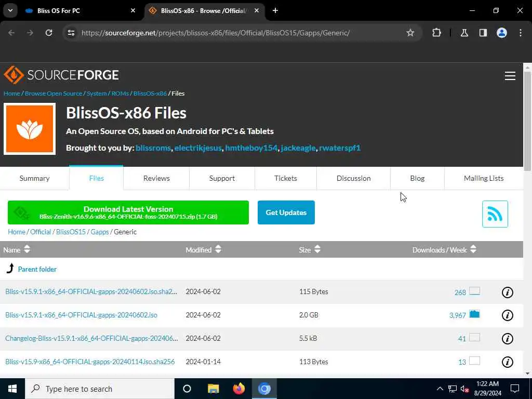Screen dimensions: 532x399
Task: Sort files by Name column
Action: pyautogui.click(x=17, y=250)
